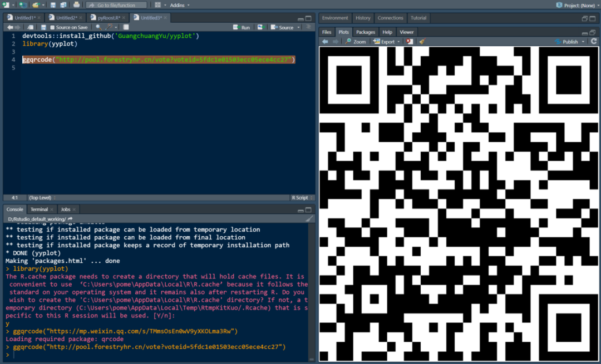Open the New File dropdown arrow
601x364 pixels.
coord(13,6)
